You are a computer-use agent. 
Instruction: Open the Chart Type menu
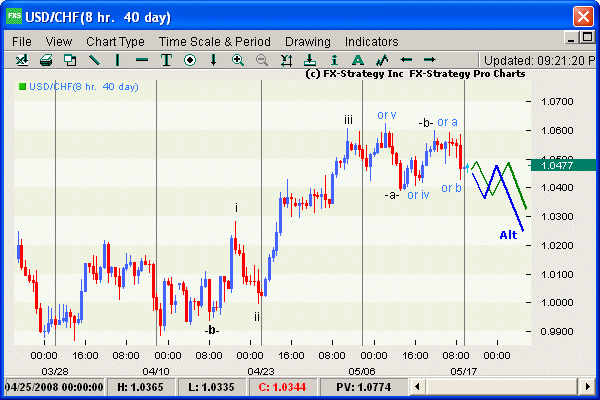tap(116, 41)
